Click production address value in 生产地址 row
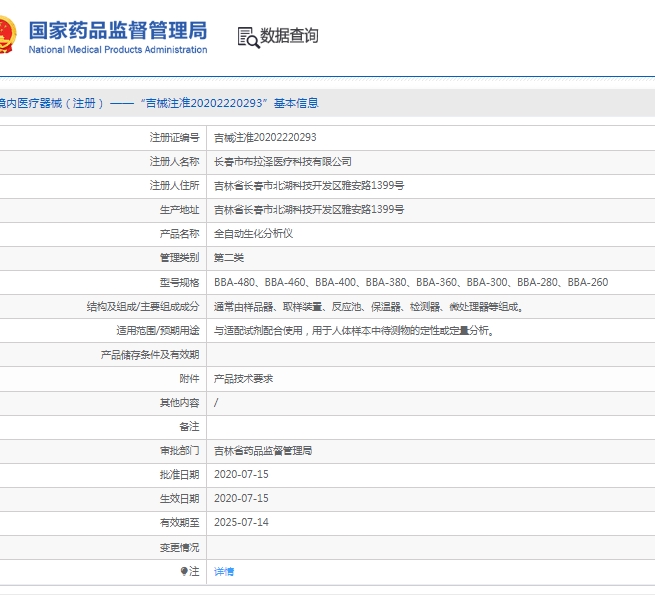Viewport: 655px width, 595px height. coord(309,210)
